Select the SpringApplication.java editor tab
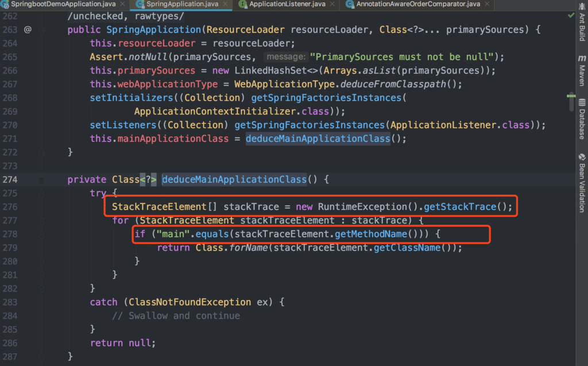This screenshot has height=366, width=588. click(x=182, y=4)
